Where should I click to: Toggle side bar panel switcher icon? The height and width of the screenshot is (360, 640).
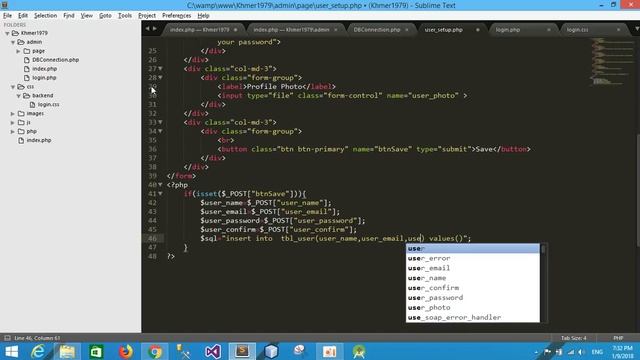tap(7, 338)
